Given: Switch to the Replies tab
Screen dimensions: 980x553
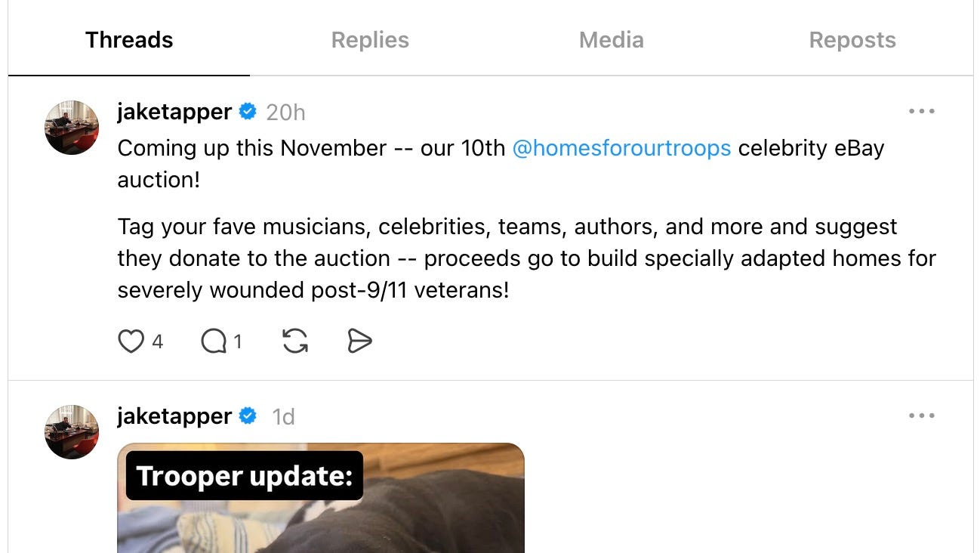Looking at the screenshot, I should tap(370, 40).
